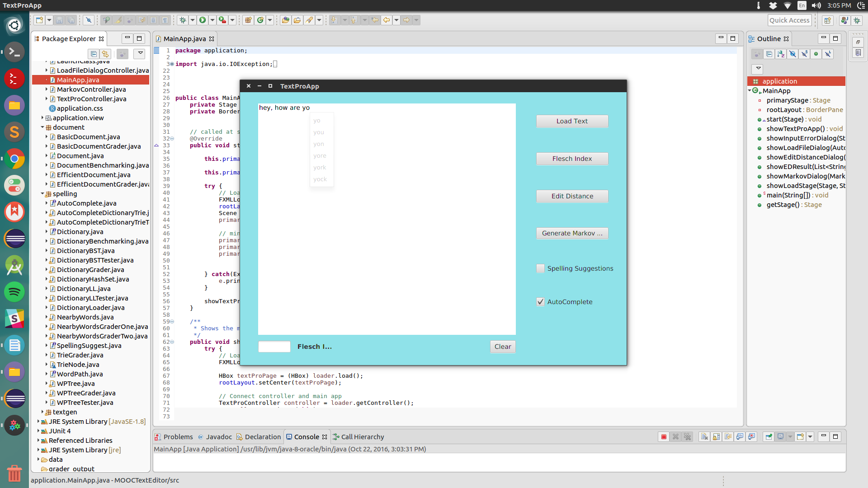Uncheck the AutoComplete checkbox

[x=540, y=302]
